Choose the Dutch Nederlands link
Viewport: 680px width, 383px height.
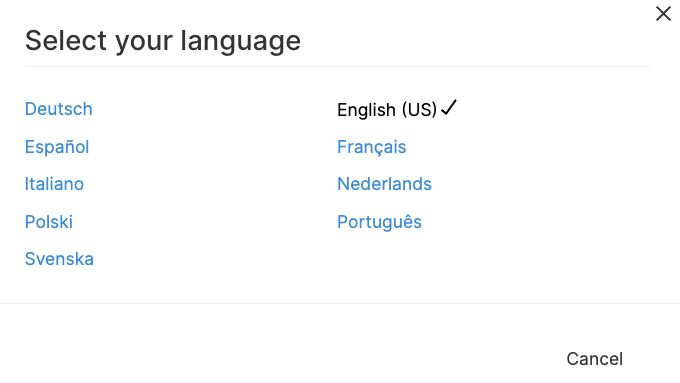click(384, 184)
